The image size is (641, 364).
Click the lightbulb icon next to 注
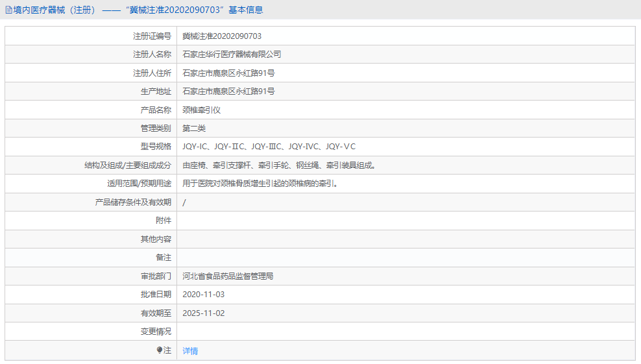(x=160, y=350)
